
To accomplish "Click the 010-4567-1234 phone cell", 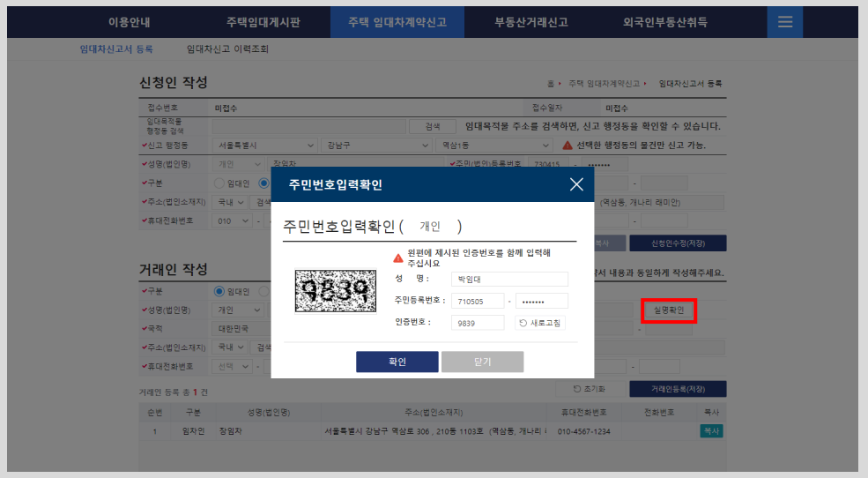I will pos(583,431).
